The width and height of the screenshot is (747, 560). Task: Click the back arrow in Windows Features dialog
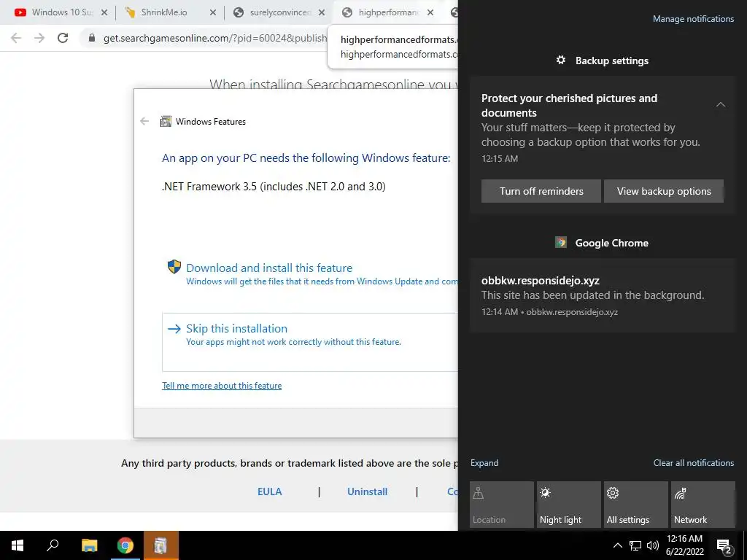[x=144, y=122]
